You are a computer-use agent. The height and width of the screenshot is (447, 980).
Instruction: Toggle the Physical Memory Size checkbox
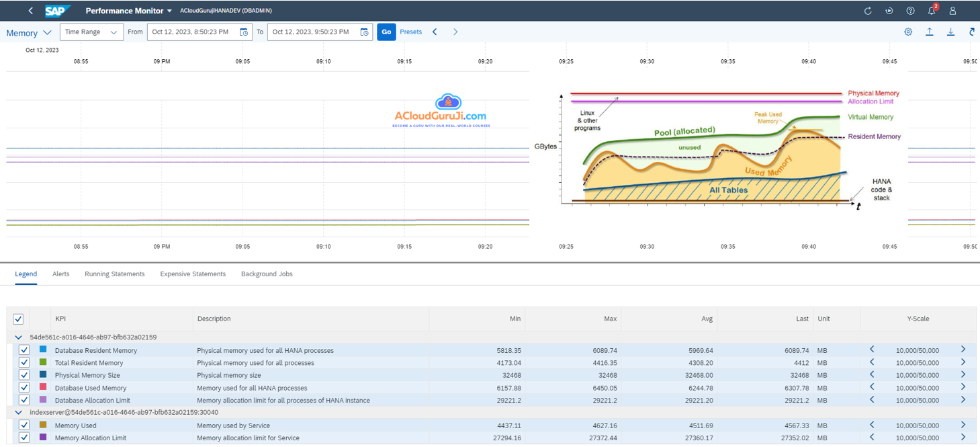(24, 375)
